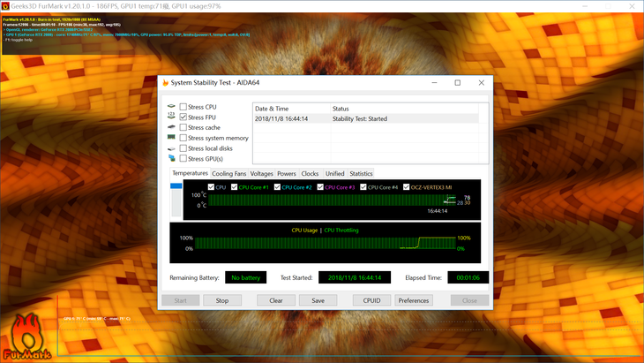Click the Stress GPU monitor icon
Screen dimensions: 644x363
tap(171, 158)
